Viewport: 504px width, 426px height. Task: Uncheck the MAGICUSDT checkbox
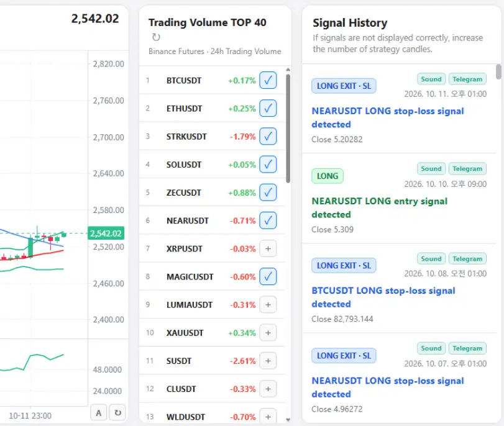click(x=268, y=276)
